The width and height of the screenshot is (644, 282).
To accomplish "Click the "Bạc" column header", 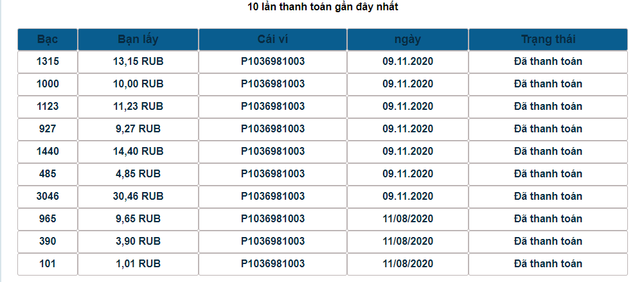I will (x=48, y=39).
